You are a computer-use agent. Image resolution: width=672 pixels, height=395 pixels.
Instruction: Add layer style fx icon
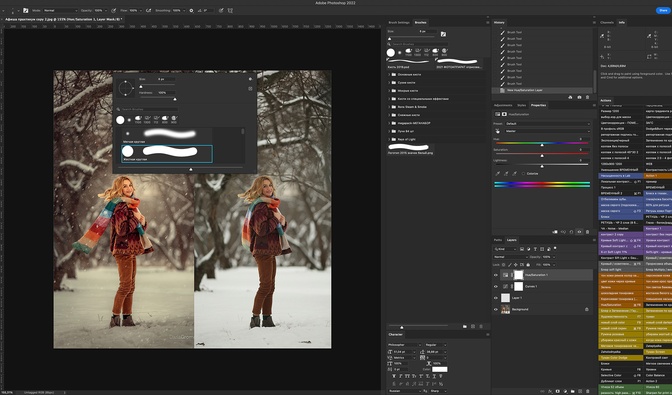pos(550,391)
